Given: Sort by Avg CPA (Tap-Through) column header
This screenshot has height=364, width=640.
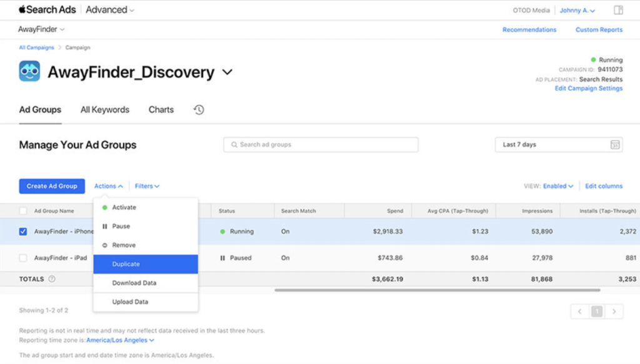Looking at the screenshot, I should click(x=457, y=211).
